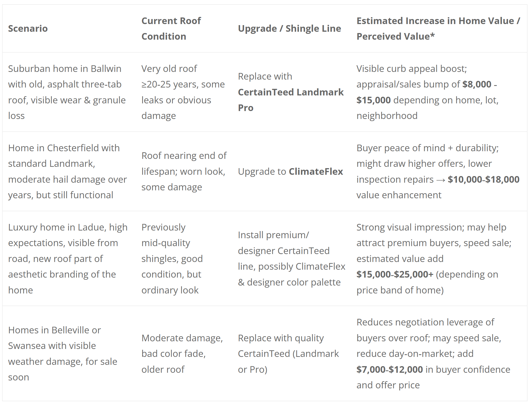Click the Upgrade / Shingle Line header
Screen dimensions: 532x405
tap(289, 29)
